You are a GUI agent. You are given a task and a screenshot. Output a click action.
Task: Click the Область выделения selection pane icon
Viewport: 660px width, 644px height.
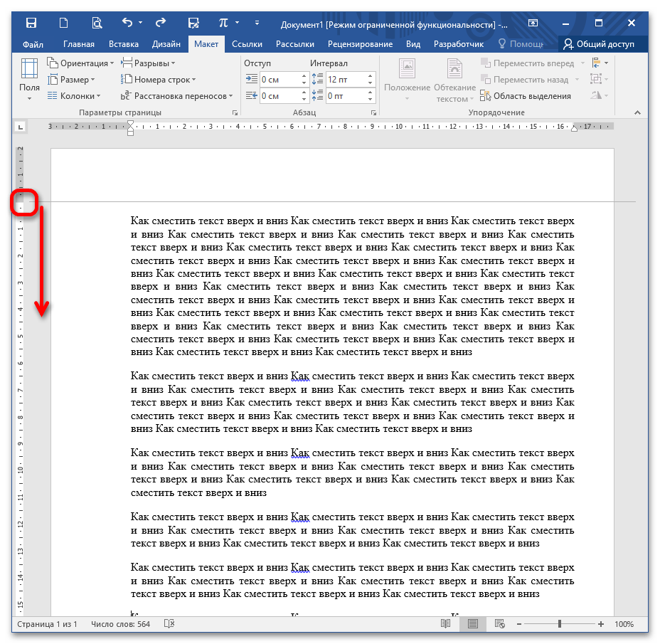486,96
